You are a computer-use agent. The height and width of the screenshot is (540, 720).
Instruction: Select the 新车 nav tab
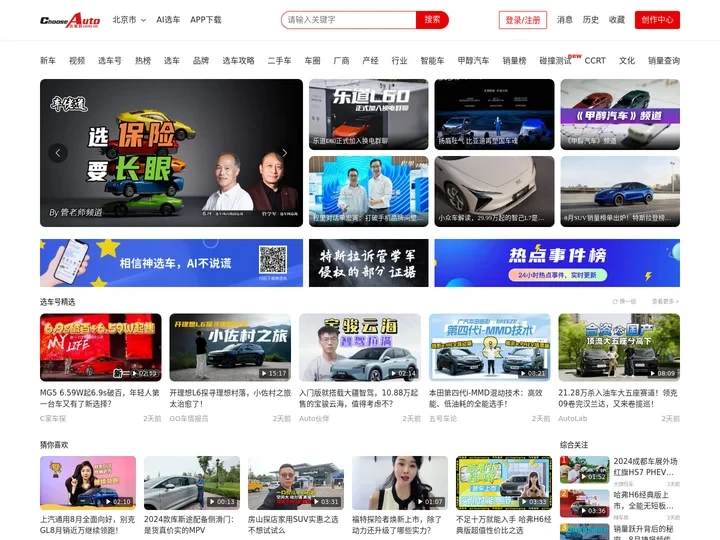point(48,61)
